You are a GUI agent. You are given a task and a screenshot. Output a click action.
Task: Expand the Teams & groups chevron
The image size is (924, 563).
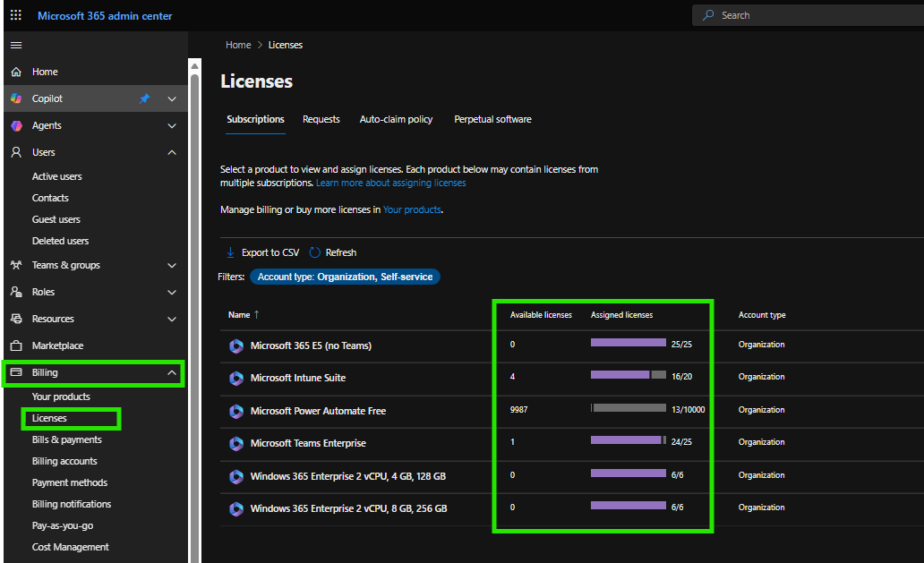point(172,265)
